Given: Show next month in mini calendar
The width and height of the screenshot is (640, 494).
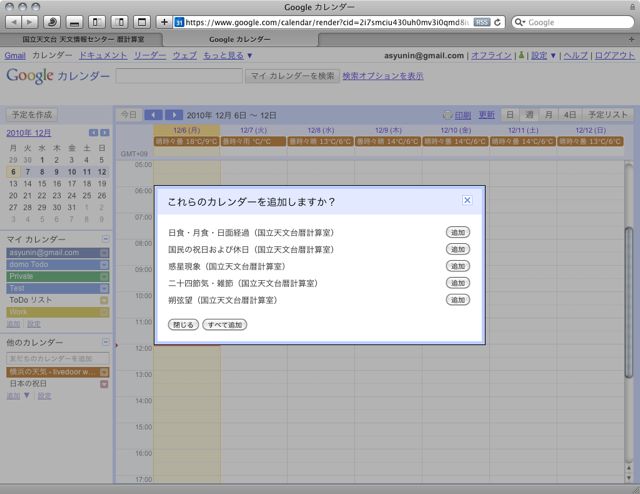Looking at the screenshot, I should coord(105,133).
